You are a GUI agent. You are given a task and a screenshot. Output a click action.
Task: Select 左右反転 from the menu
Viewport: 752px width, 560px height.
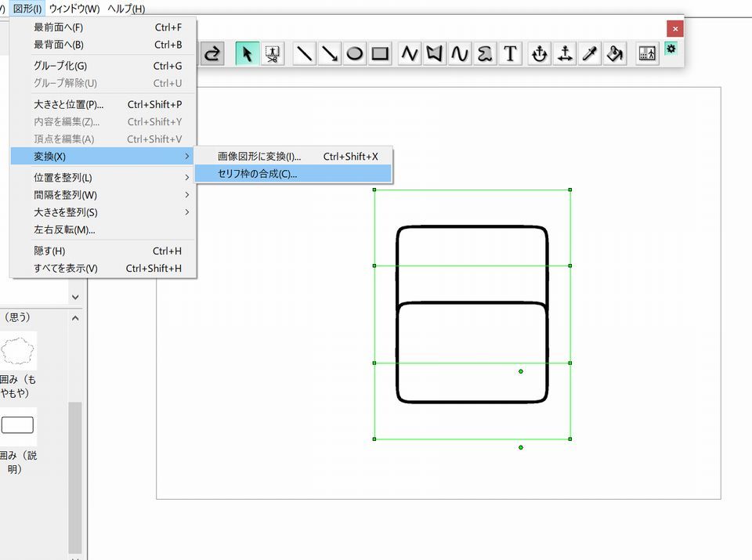[x=64, y=229]
